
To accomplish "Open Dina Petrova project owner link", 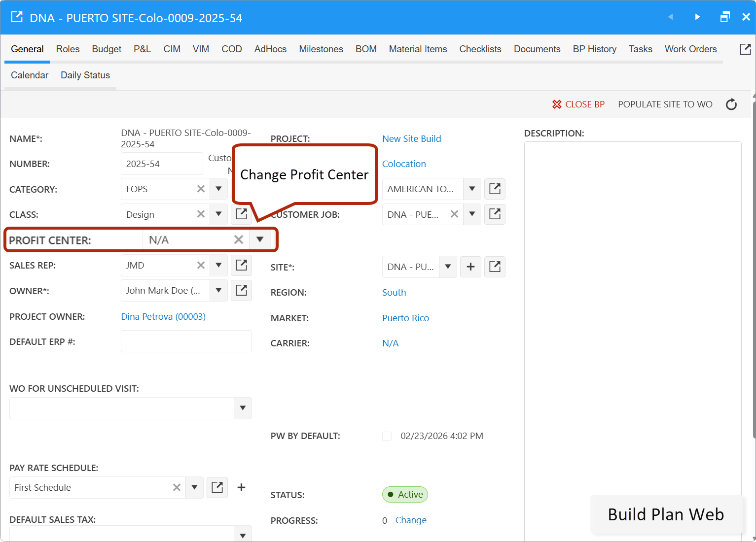I will pyautogui.click(x=163, y=316).
